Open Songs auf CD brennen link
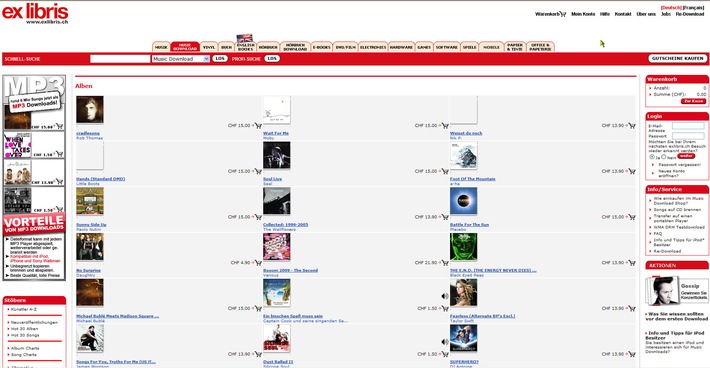This screenshot has height=368, width=710. pos(677,210)
